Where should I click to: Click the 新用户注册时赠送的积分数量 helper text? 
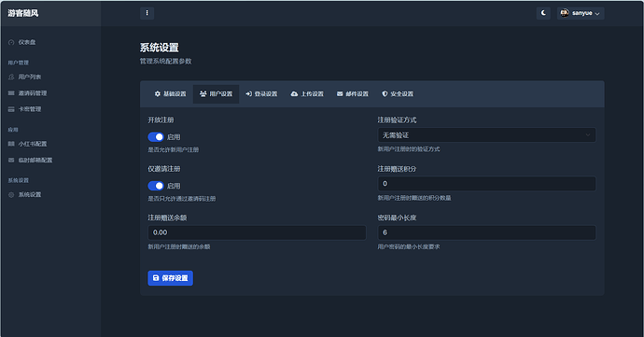pyautogui.click(x=414, y=198)
